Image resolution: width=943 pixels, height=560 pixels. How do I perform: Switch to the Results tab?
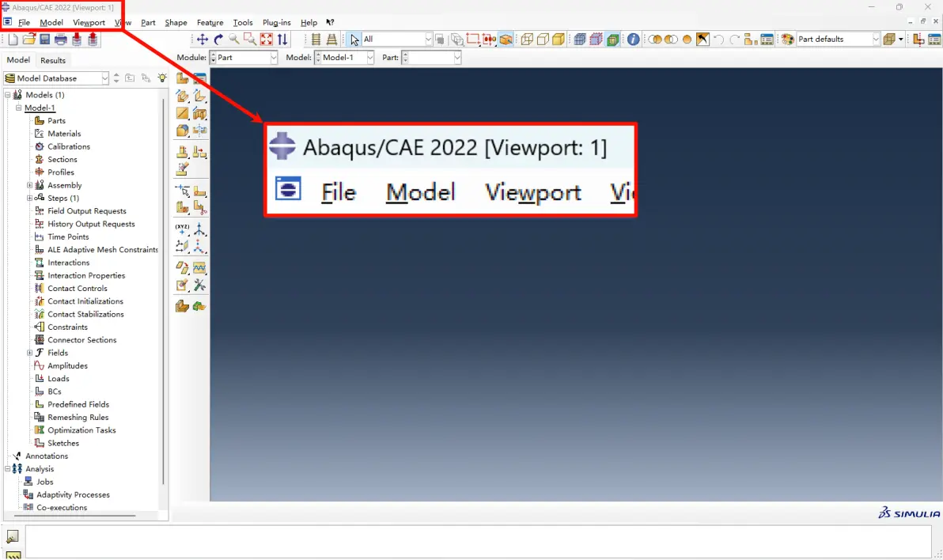53,60
